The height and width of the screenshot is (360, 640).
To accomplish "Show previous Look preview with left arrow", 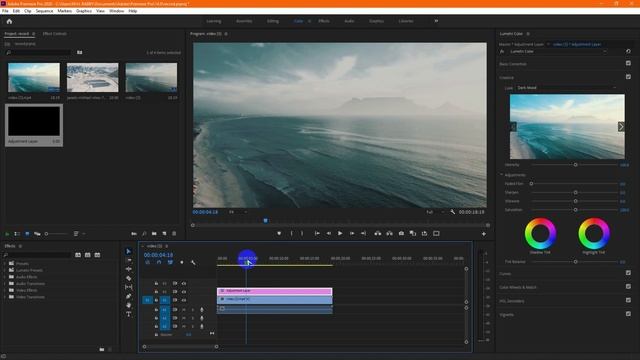I will coord(513,127).
